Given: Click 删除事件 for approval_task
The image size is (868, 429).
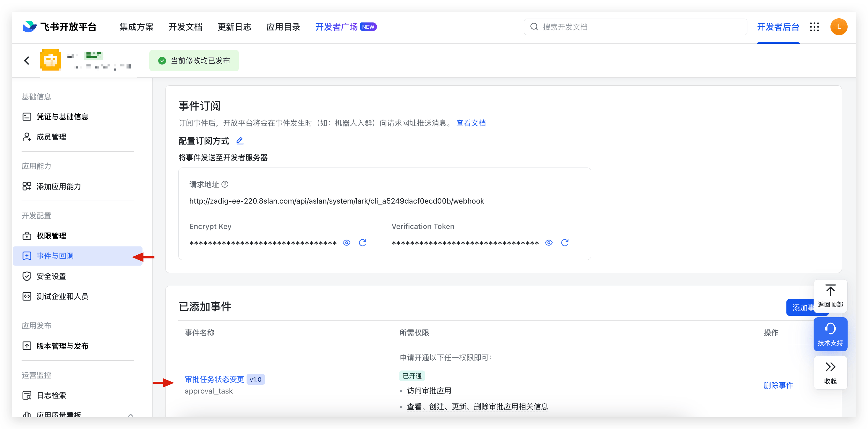Looking at the screenshot, I should pos(778,385).
